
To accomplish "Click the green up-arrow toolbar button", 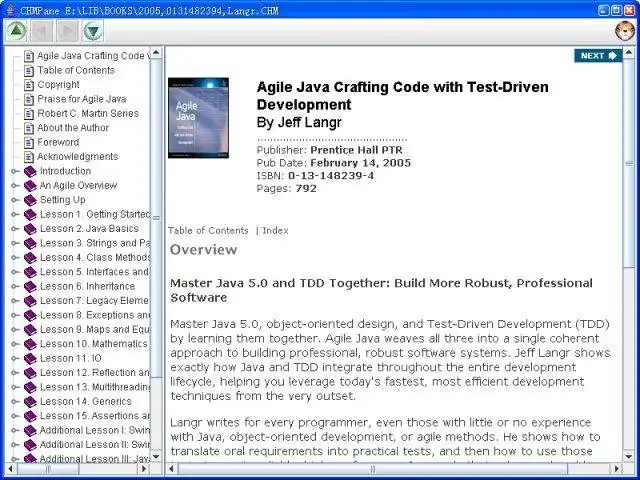I will (x=16, y=31).
